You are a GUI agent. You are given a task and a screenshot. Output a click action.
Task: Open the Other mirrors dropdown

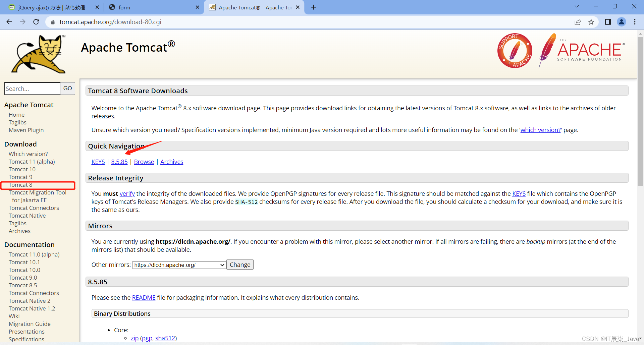[x=179, y=265]
